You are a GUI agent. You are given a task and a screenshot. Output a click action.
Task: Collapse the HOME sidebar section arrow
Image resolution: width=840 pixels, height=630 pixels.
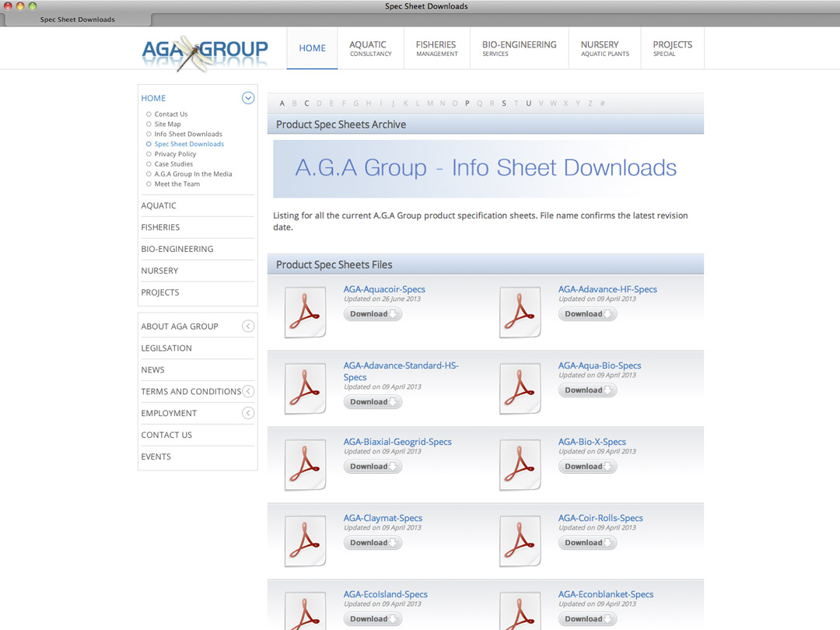tap(248, 98)
